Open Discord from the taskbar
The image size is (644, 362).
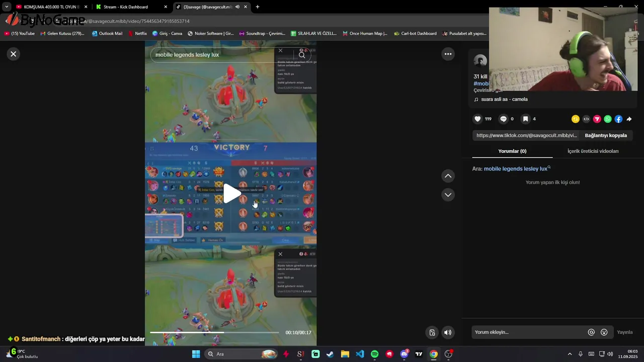click(x=404, y=354)
